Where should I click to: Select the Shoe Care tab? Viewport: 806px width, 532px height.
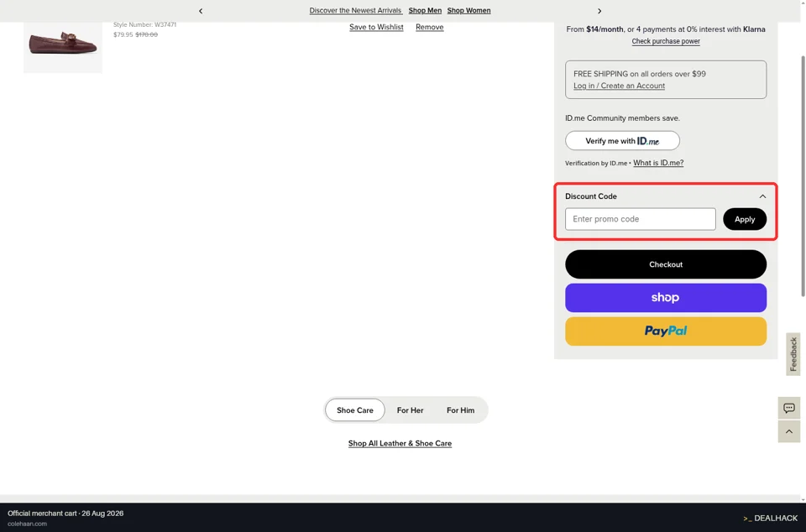pos(355,410)
